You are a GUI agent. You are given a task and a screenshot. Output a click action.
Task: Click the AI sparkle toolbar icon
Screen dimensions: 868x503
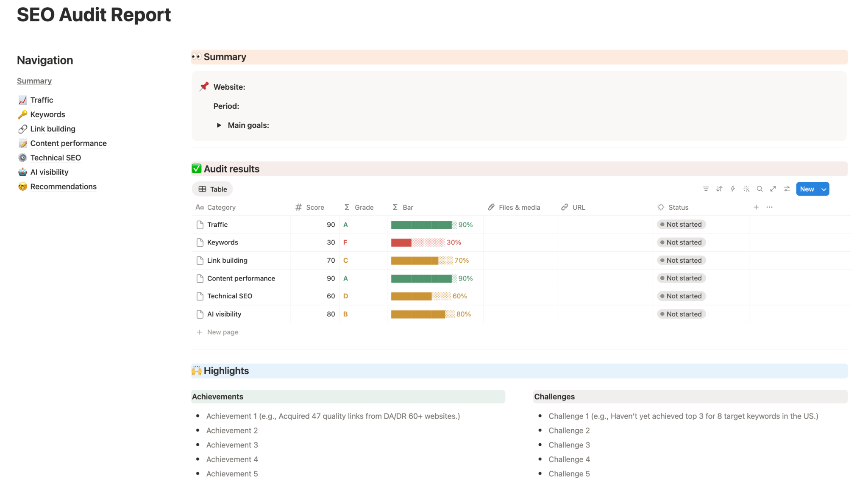[746, 189]
